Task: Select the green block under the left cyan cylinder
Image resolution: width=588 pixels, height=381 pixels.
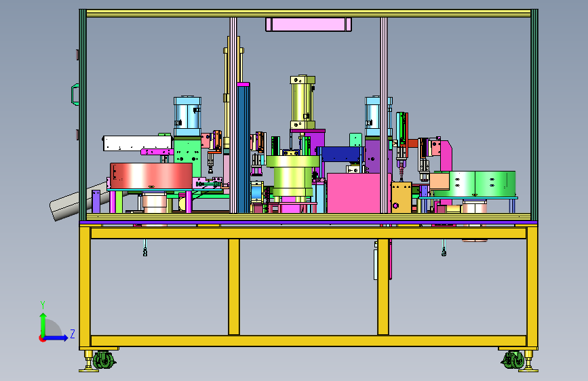Action: click(x=187, y=157)
